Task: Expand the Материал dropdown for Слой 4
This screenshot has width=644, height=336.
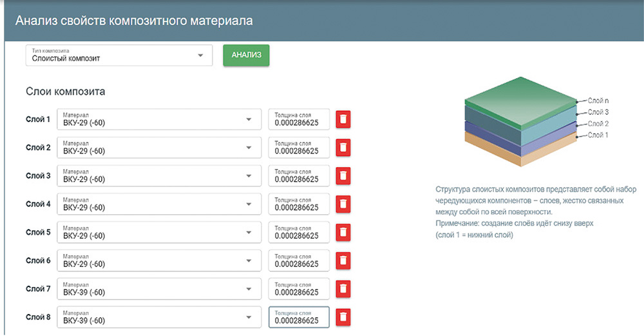Action: (159, 204)
